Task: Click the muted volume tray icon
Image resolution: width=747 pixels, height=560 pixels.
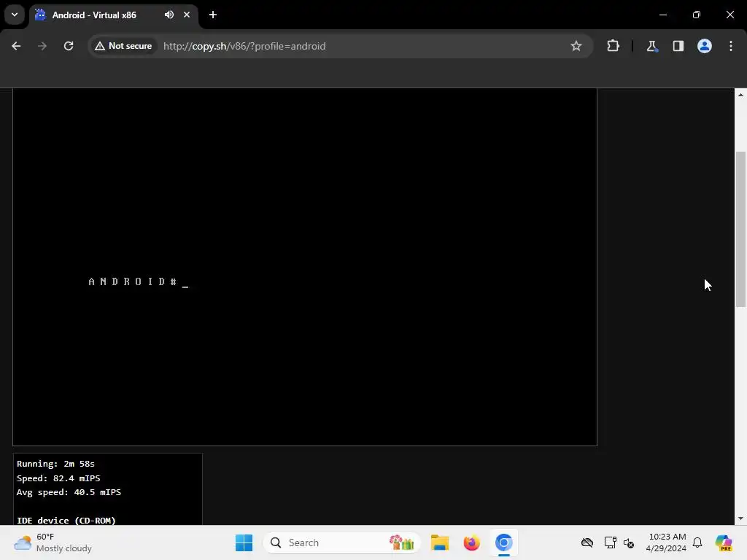Action: (629, 542)
